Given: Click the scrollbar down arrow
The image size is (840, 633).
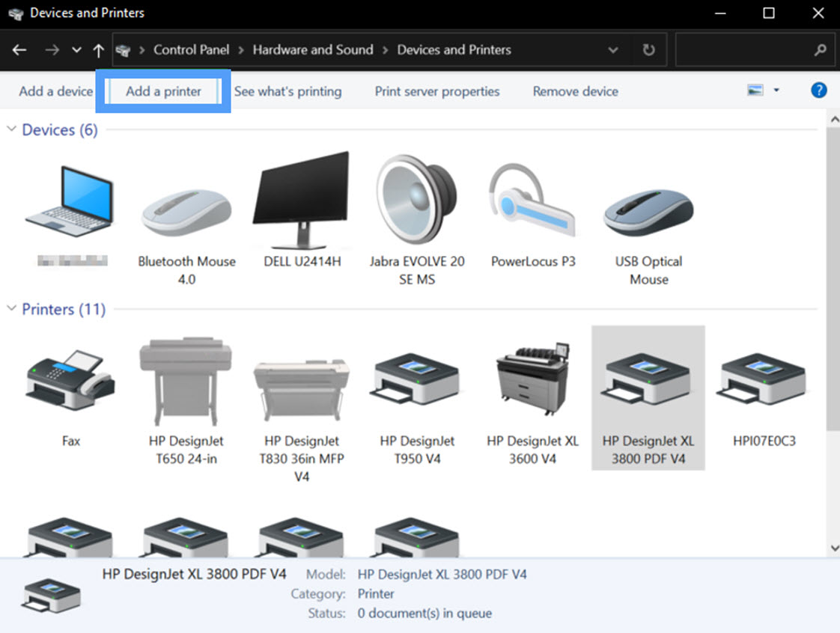Looking at the screenshot, I should coord(834,548).
